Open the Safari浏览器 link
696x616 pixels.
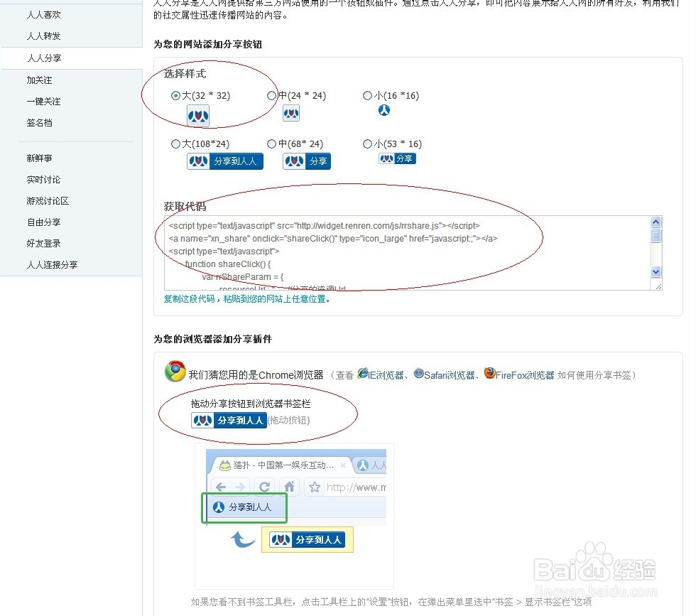(x=449, y=375)
